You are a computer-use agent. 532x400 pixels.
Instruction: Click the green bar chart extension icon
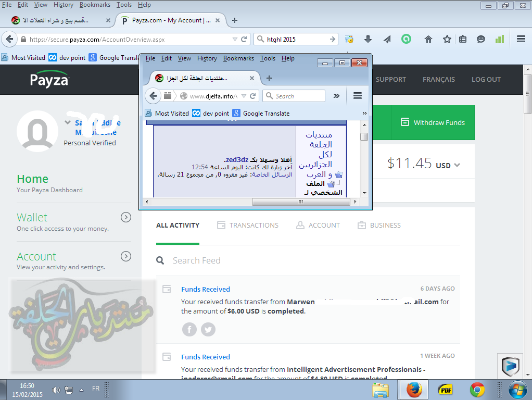(x=499, y=40)
